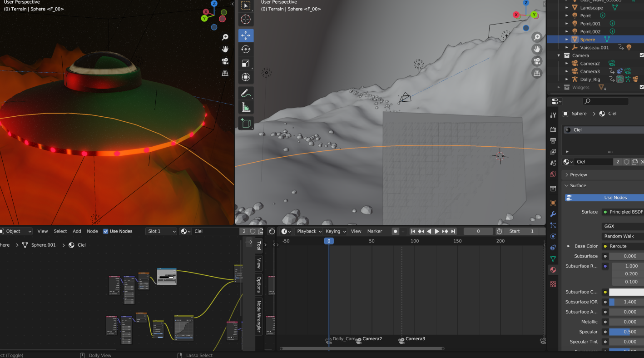Click the Specular value slider

(626, 332)
